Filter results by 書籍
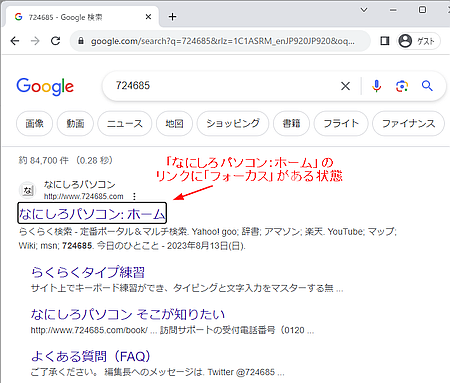Viewport: 450px width, 383px height. [x=291, y=124]
